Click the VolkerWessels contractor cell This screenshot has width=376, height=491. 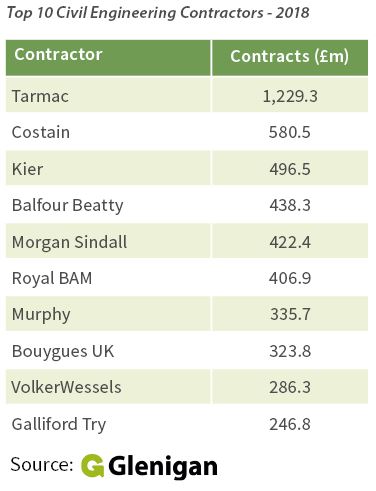[108, 387]
